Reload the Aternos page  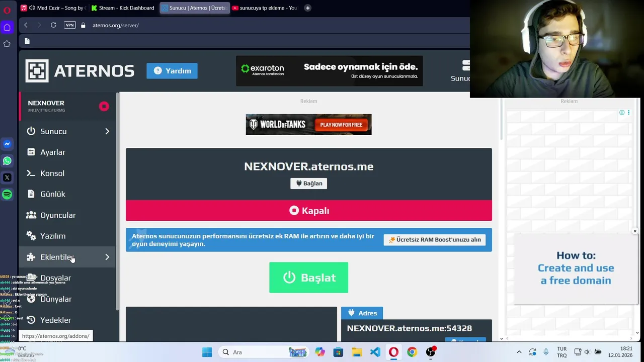(x=53, y=25)
